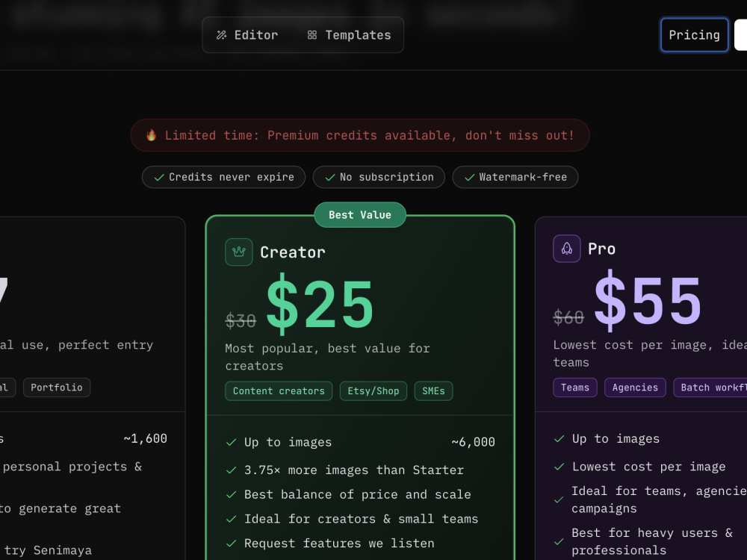Click the Creator crown icon

coord(239,252)
